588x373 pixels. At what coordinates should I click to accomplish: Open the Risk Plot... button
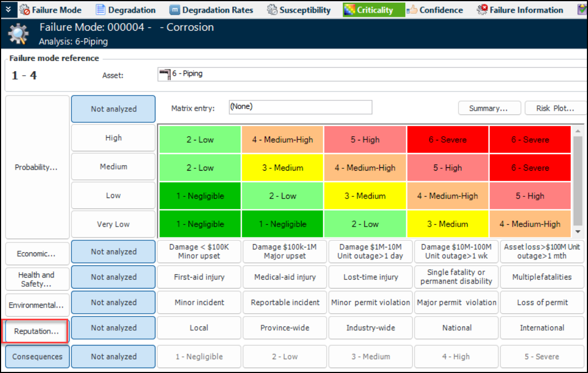(x=555, y=108)
